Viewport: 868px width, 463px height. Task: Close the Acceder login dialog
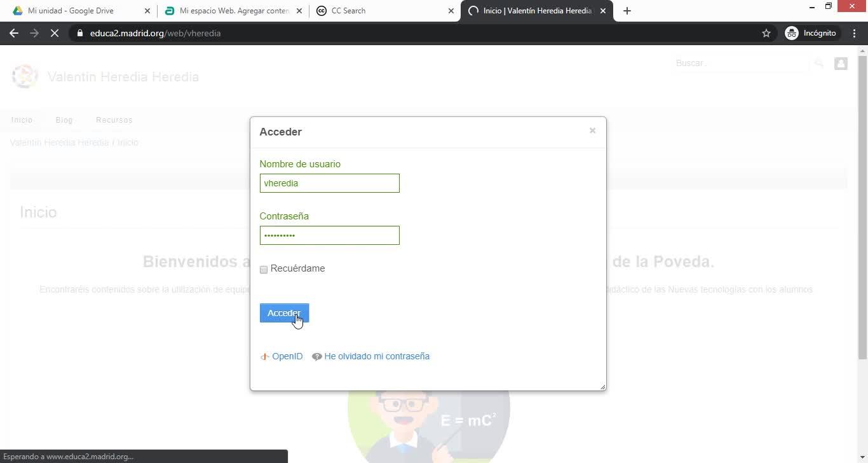pyautogui.click(x=592, y=130)
